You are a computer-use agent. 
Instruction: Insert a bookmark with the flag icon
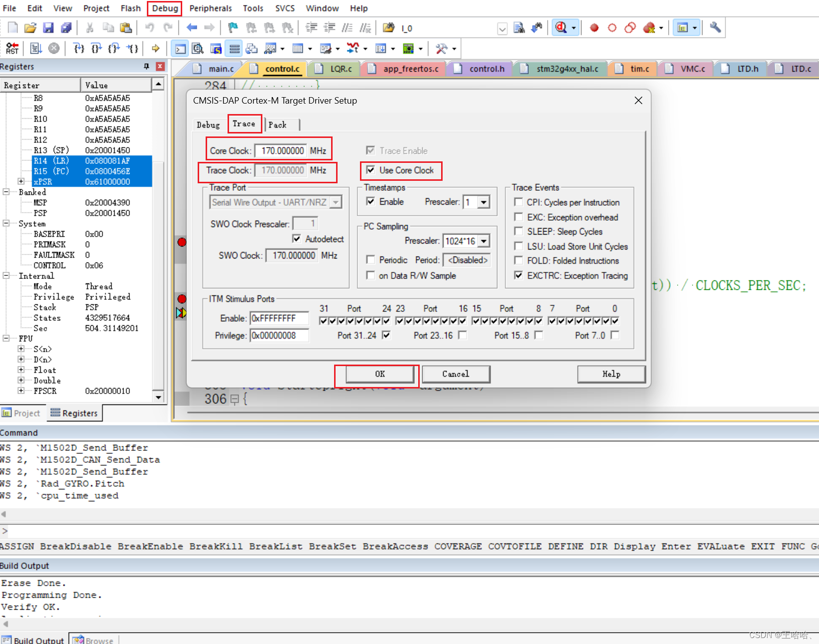click(x=233, y=28)
